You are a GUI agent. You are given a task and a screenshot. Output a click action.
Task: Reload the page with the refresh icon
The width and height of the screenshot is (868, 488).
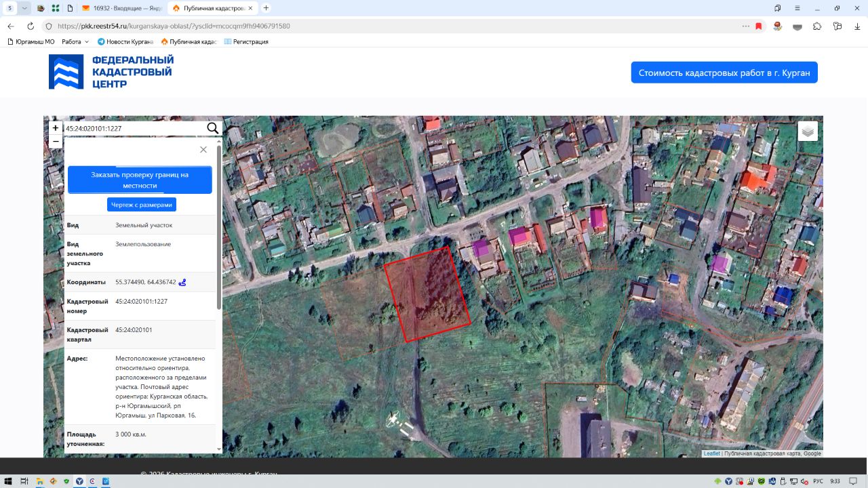tap(31, 26)
